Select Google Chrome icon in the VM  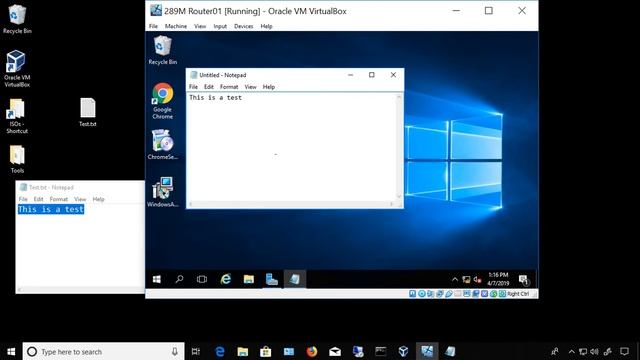coord(162,101)
